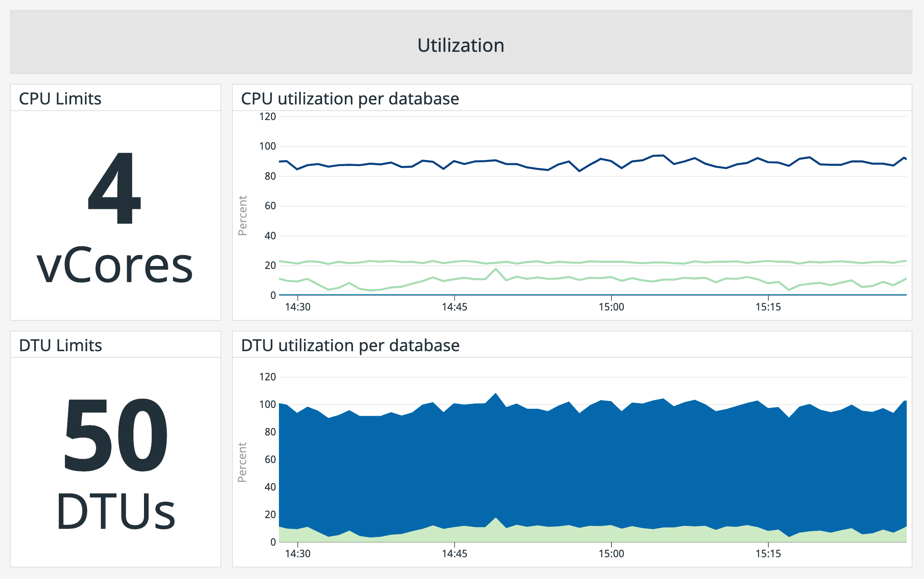Select the CPU Limits tile
Viewport: 924px width, 579px height.
click(61, 98)
